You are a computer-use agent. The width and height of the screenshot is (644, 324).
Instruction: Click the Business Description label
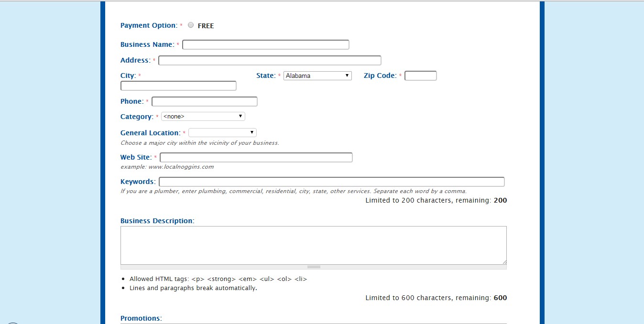point(157,221)
